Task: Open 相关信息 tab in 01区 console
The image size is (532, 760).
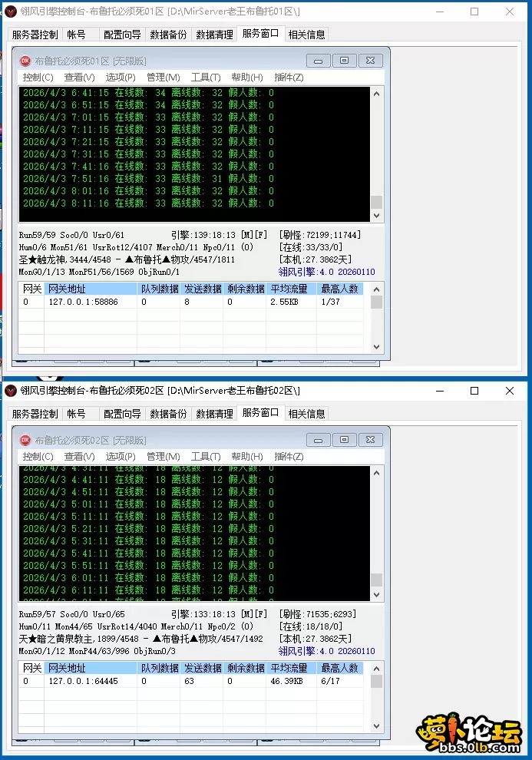Action: 306,35
